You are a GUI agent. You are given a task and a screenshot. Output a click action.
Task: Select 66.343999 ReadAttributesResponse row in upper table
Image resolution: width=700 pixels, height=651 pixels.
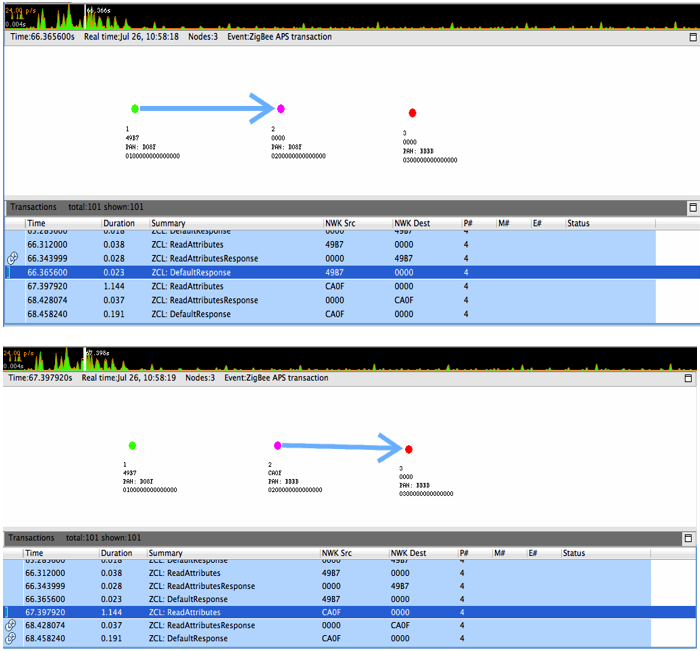(x=330, y=259)
